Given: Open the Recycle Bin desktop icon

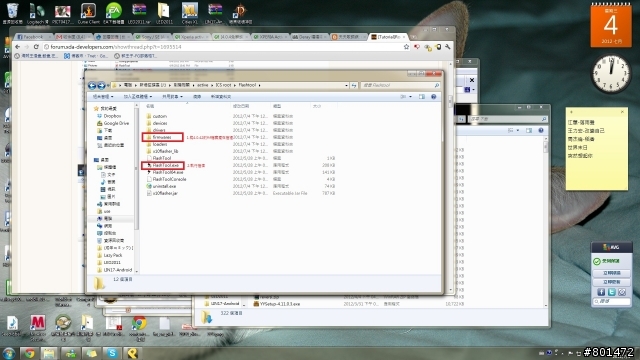Looking at the screenshot, I should [x=12, y=12].
